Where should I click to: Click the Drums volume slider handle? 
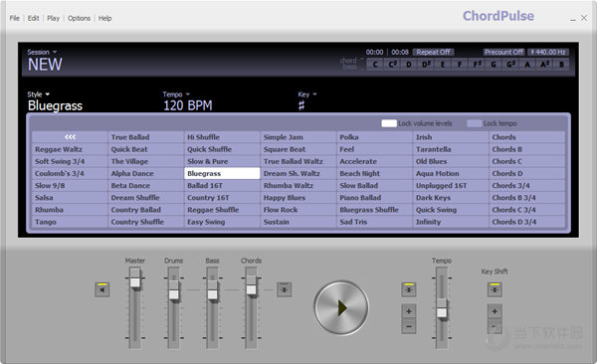(x=173, y=291)
